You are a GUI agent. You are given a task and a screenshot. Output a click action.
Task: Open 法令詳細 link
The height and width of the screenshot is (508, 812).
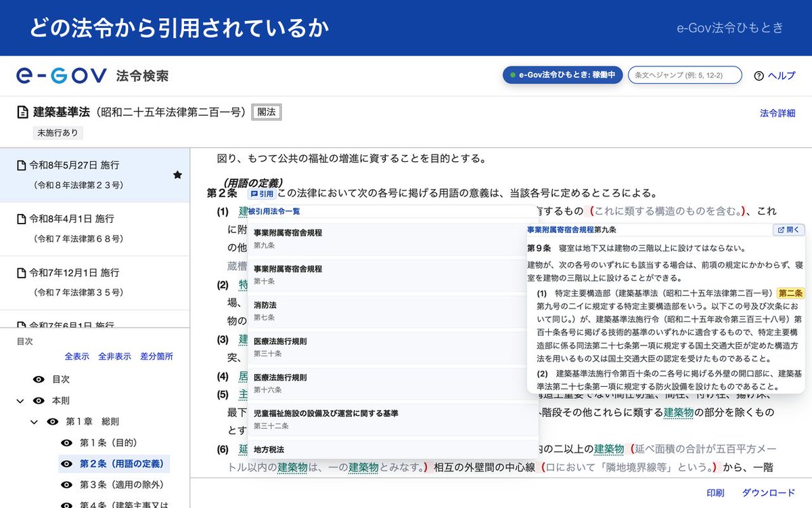pyautogui.click(x=777, y=113)
